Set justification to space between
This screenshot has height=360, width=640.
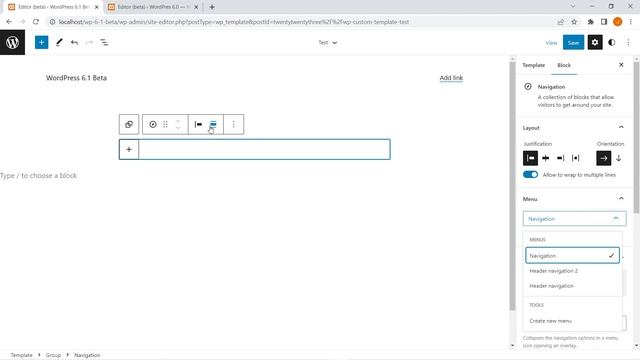tap(576, 158)
